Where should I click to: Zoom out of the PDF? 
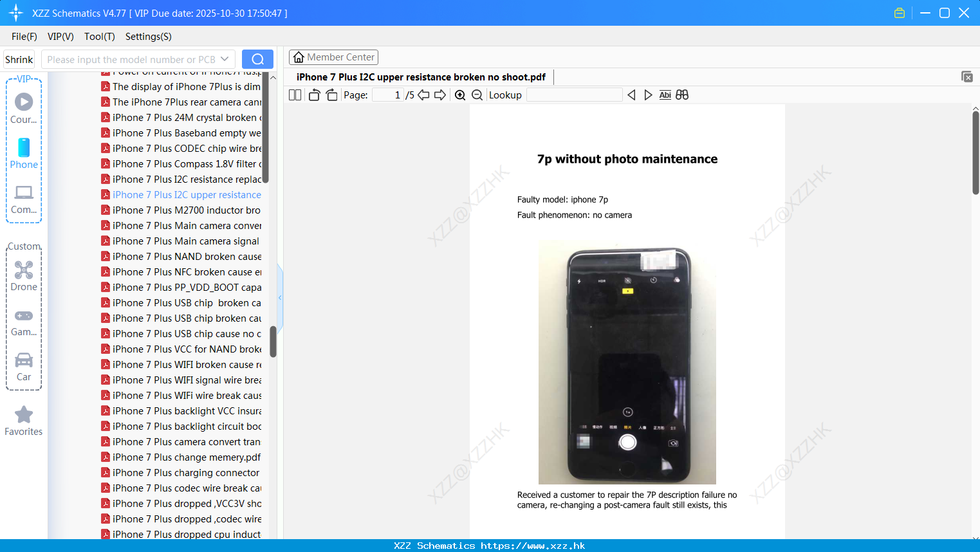[477, 95]
